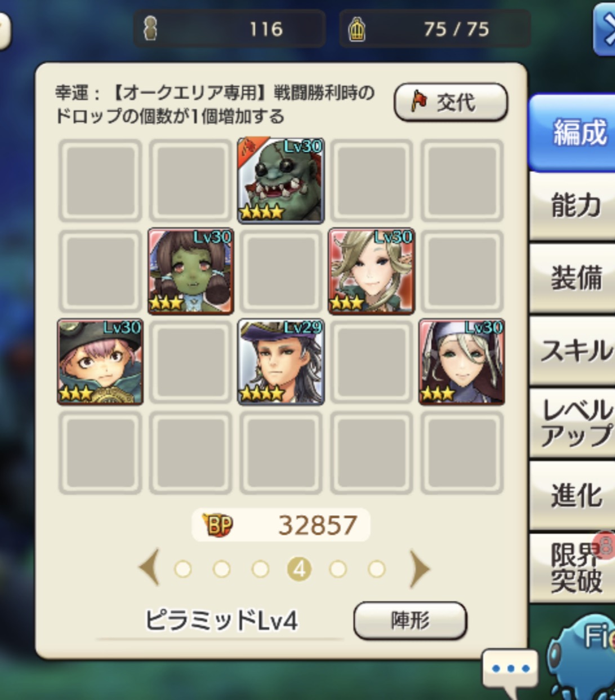Select the green orc Lv30 leader unit
Viewport: 615px width, 700px height.
tap(280, 180)
